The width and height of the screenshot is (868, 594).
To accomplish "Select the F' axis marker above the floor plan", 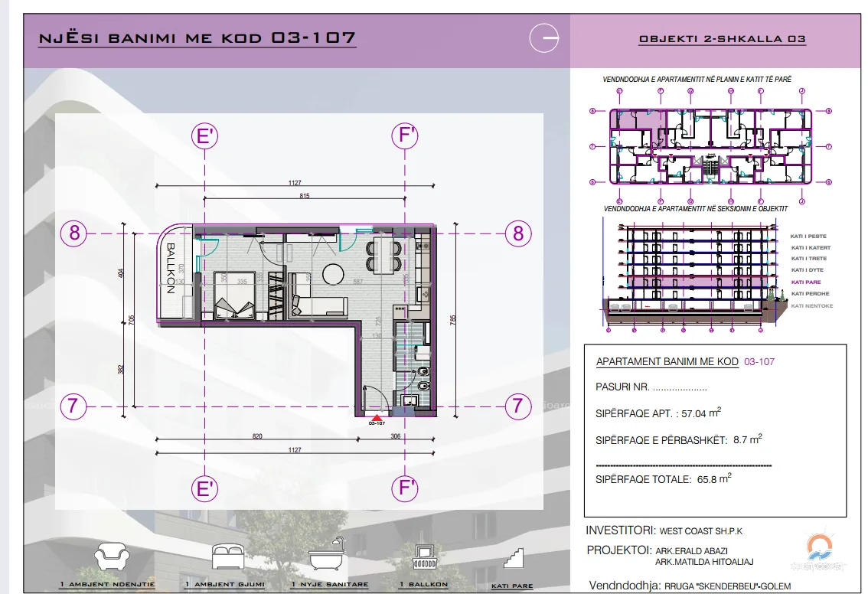I will 405,135.
